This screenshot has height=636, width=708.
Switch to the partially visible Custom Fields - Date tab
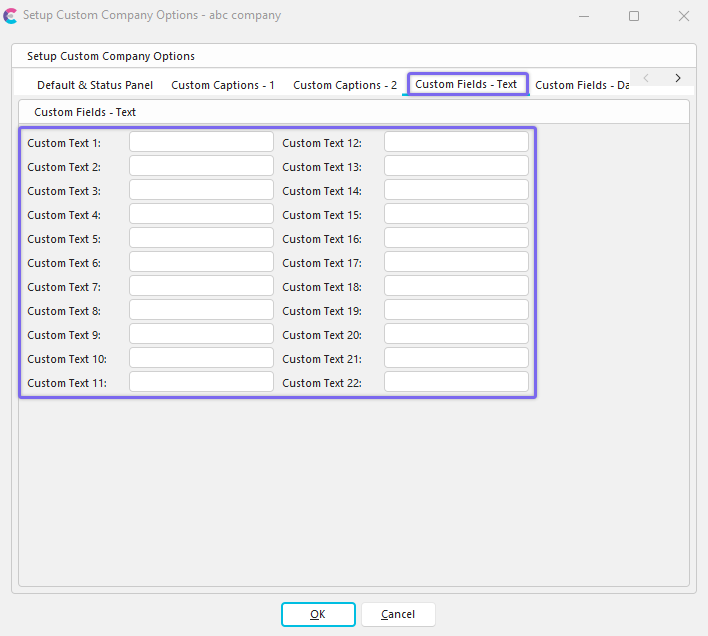(582, 85)
